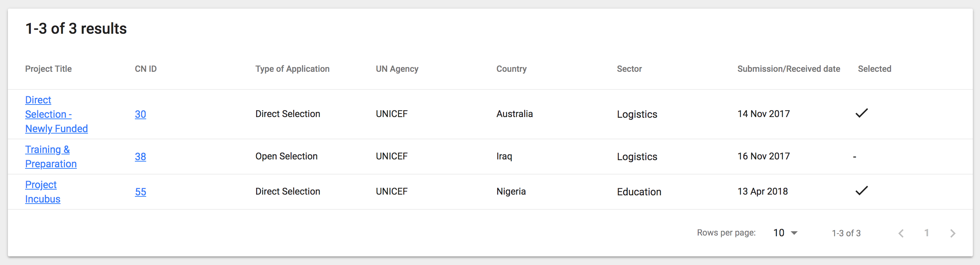The width and height of the screenshot is (980, 265).
Task: Click the Selected column header
Action: [874, 69]
